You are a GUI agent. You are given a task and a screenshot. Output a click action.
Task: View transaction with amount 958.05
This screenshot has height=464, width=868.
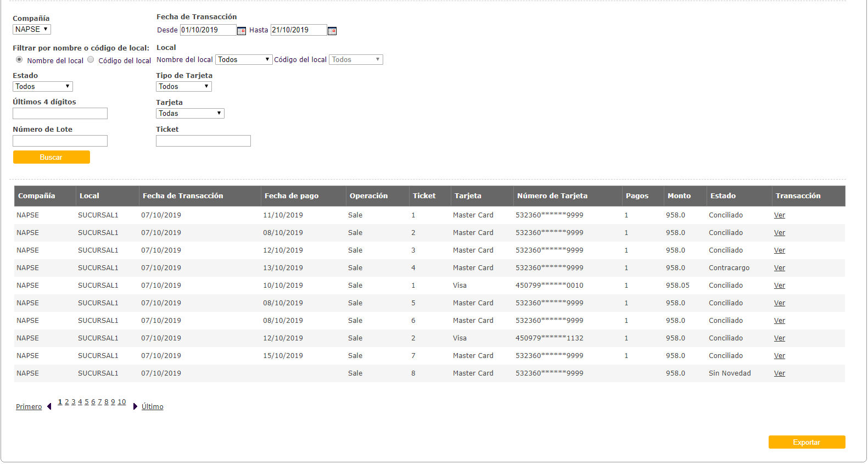(780, 286)
